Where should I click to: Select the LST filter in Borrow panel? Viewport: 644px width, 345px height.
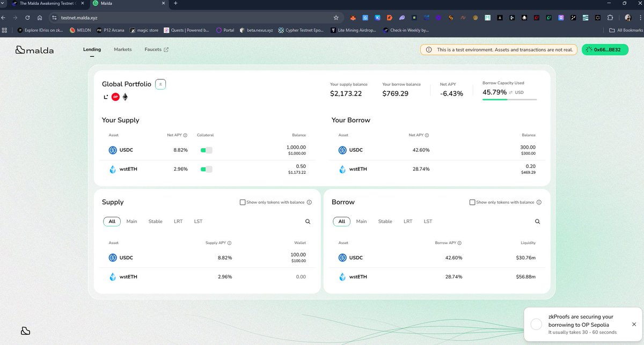[428, 222]
